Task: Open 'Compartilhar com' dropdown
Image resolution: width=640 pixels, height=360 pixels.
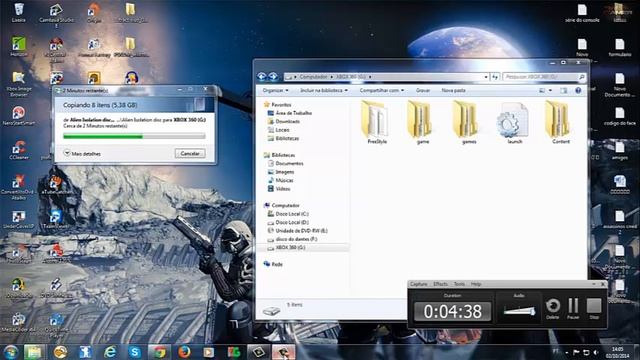Action: coord(382,90)
